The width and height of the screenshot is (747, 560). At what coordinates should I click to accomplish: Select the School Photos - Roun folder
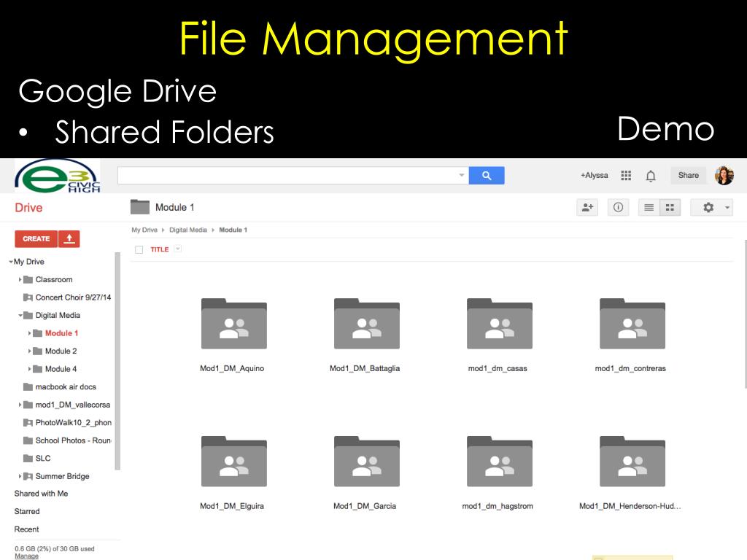73,440
